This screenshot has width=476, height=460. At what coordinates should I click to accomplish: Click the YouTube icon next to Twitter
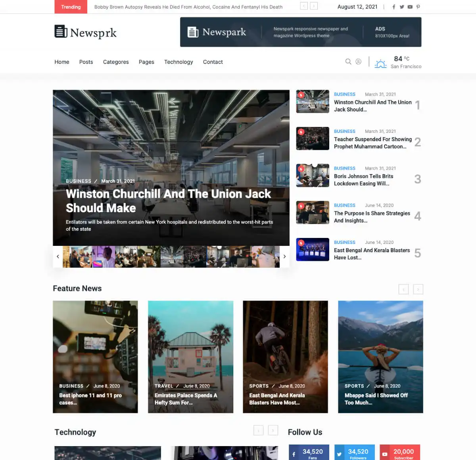pos(410,7)
